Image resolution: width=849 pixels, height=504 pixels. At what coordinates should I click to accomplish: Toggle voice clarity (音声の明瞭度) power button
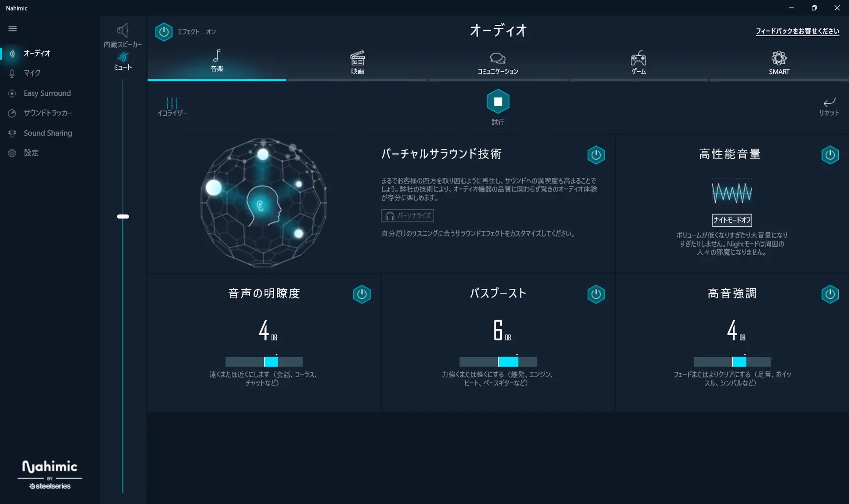pyautogui.click(x=361, y=294)
